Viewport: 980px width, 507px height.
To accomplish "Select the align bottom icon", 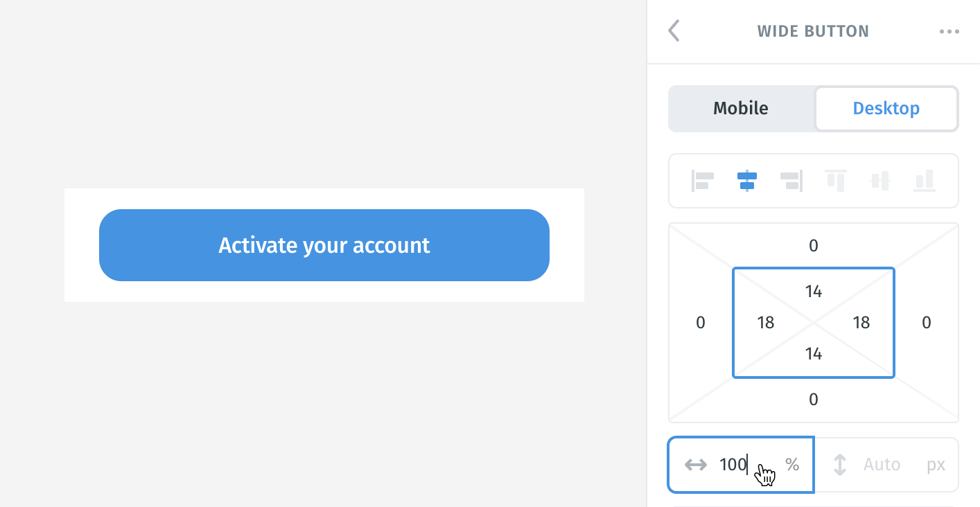I will point(924,181).
